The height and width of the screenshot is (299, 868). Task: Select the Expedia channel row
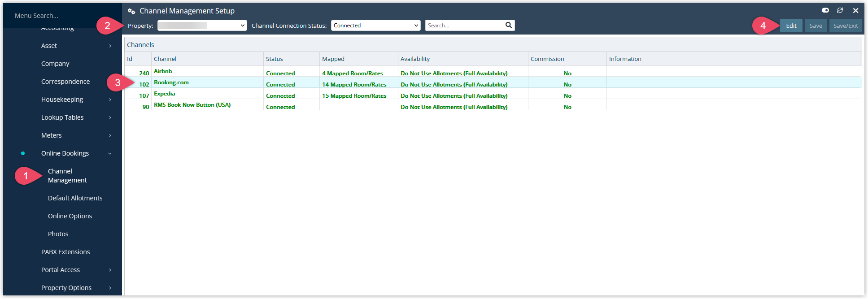click(493, 94)
